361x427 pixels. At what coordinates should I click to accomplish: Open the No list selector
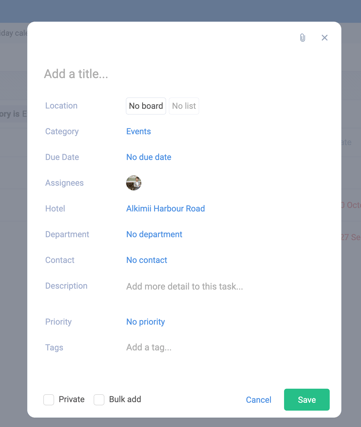point(184,106)
